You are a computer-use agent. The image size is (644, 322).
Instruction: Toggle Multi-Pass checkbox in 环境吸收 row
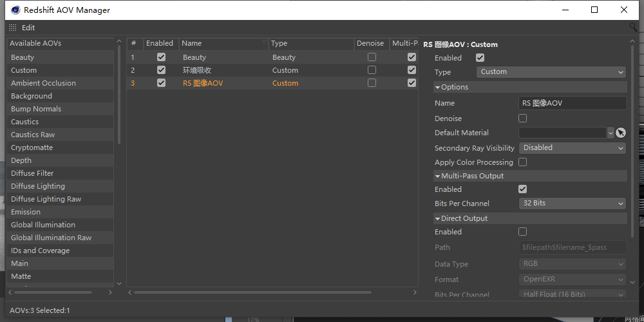(412, 70)
